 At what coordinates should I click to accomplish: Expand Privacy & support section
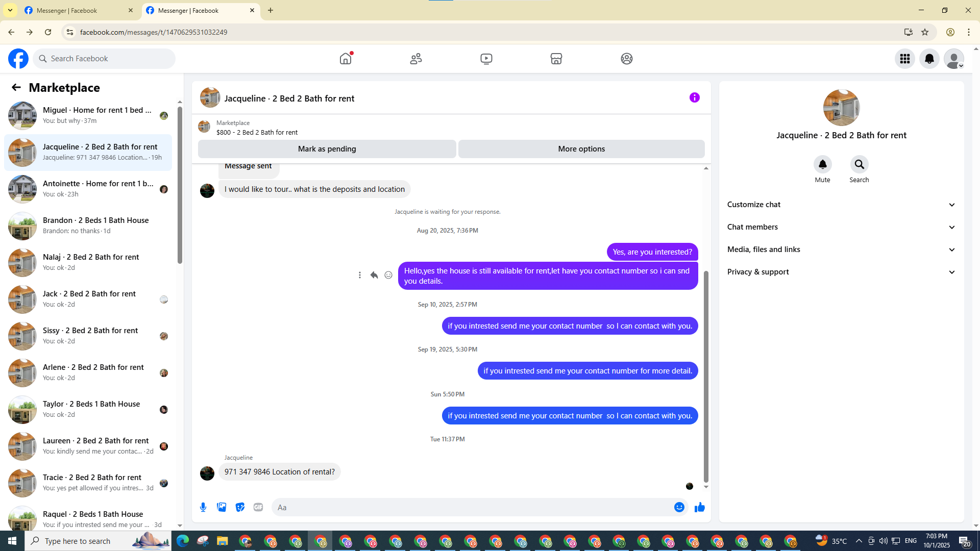pyautogui.click(x=841, y=272)
